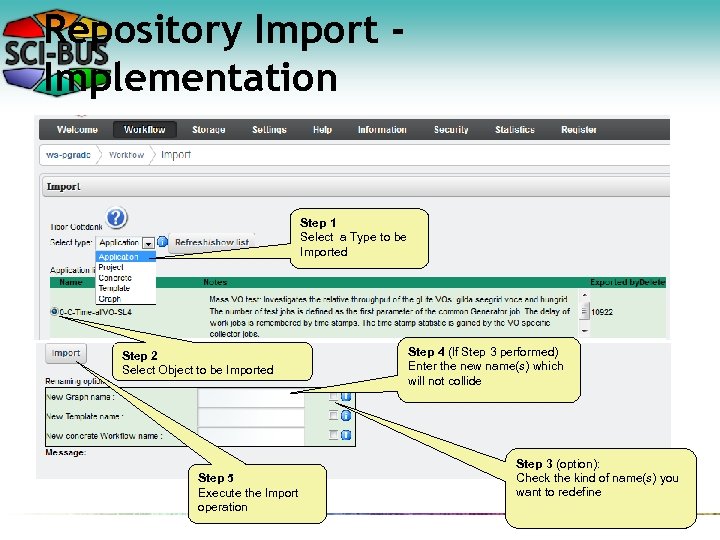Enable checkbox for New concrete Workflow name

333,434
